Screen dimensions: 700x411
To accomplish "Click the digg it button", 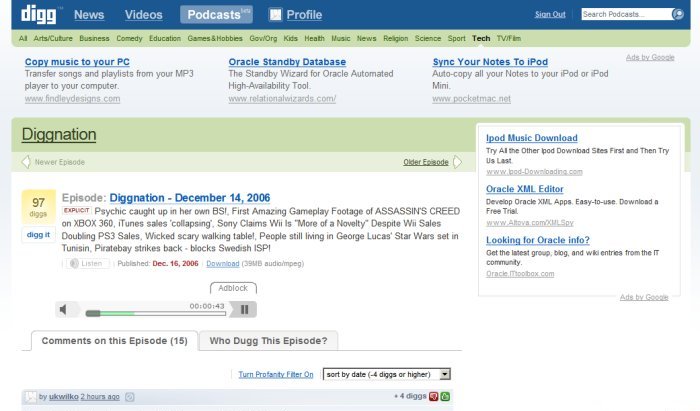I will 38,235.
